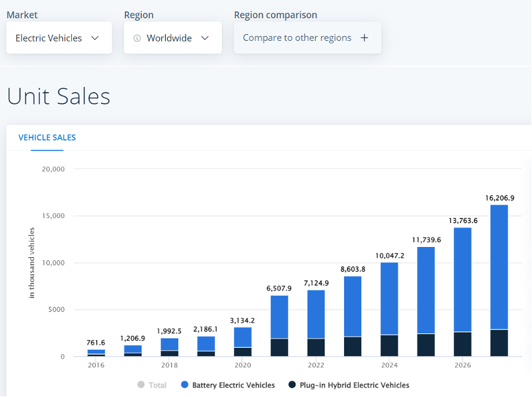Open the Electric Vehicles market dropdown
This screenshot has width=532, height=397.
[59, 38]
